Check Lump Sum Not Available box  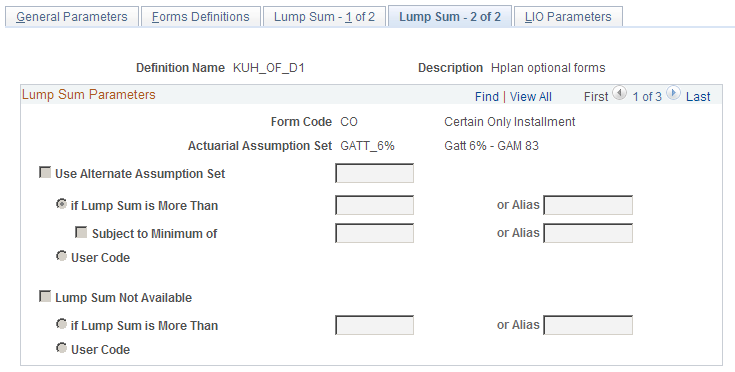pyautogui.click(x=45, y=297)
